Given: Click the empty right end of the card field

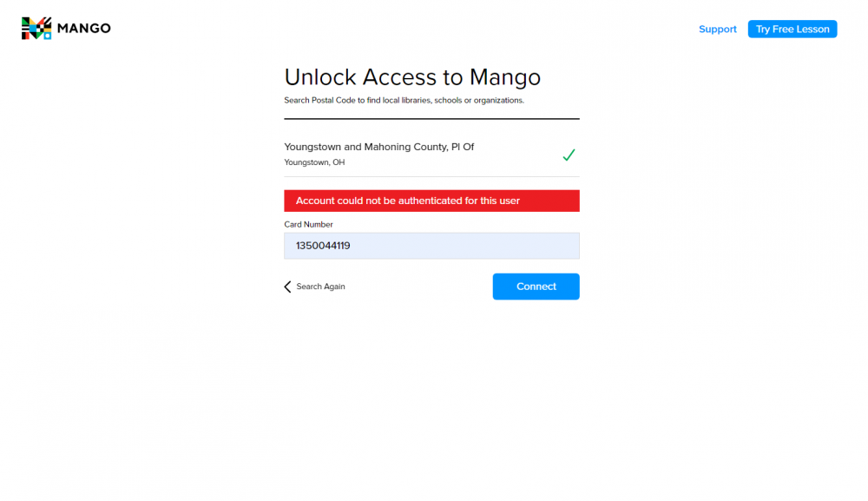Looking at the screenshot, I should coord(556,246).
